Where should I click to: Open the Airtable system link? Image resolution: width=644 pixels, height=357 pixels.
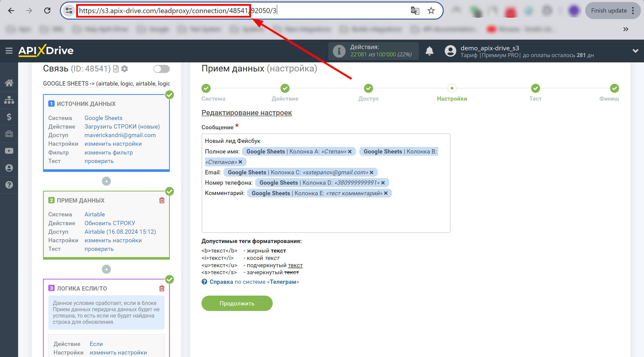(x=95, y=214)
